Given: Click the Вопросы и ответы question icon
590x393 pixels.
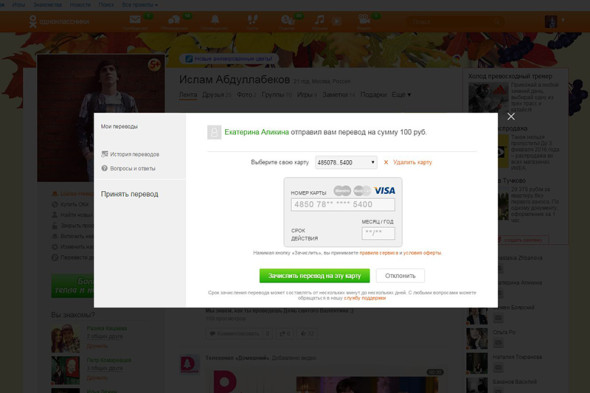Looking at the screenshot, I should click(x=105, y=168).
